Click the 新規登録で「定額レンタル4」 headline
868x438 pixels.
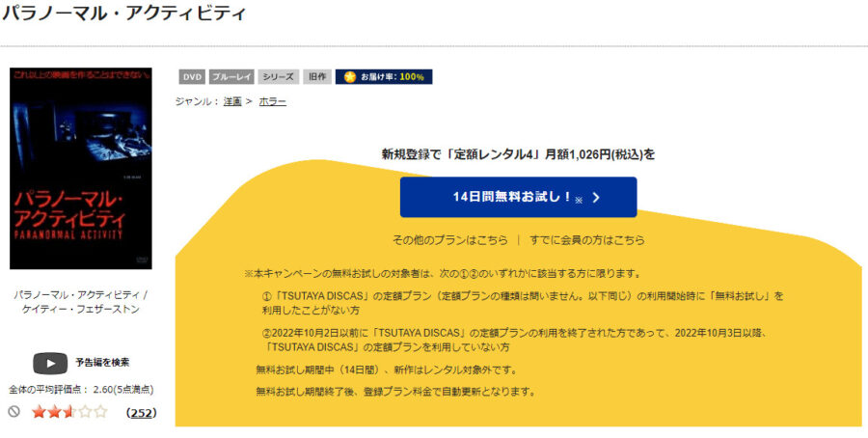point(518,154)
